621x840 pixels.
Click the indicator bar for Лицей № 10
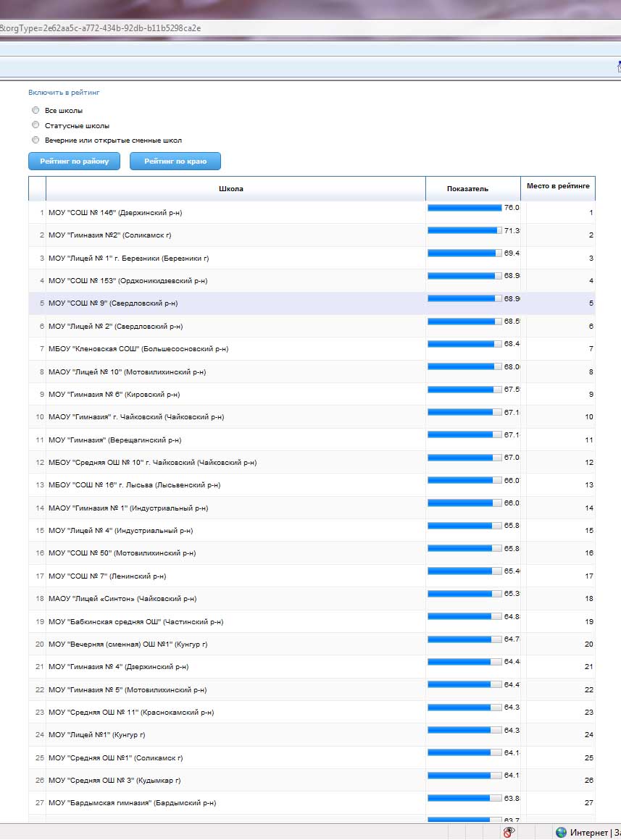pos(464,366)
